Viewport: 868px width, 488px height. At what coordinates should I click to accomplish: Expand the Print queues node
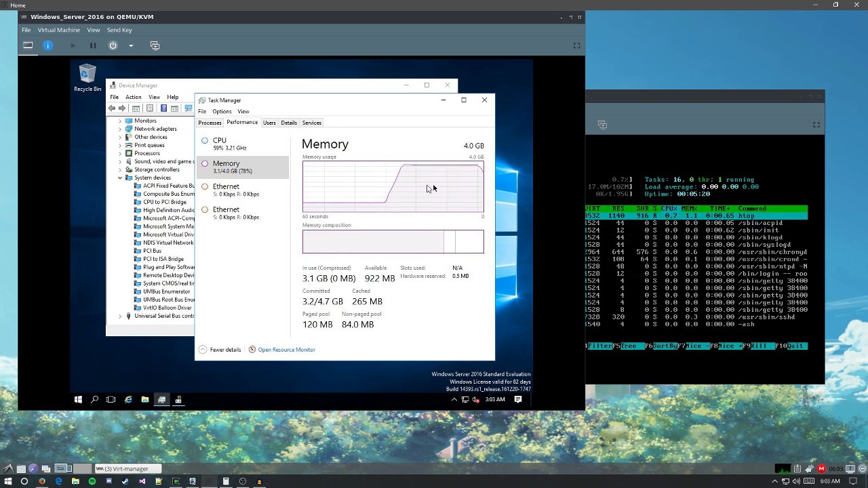tap(120, 145)
